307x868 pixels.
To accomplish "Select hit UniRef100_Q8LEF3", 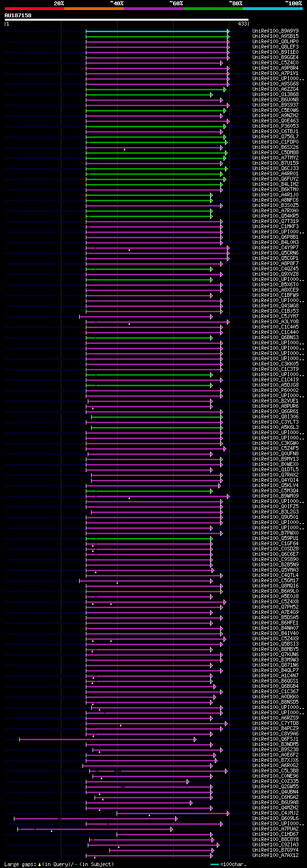I will pos(275,47).
